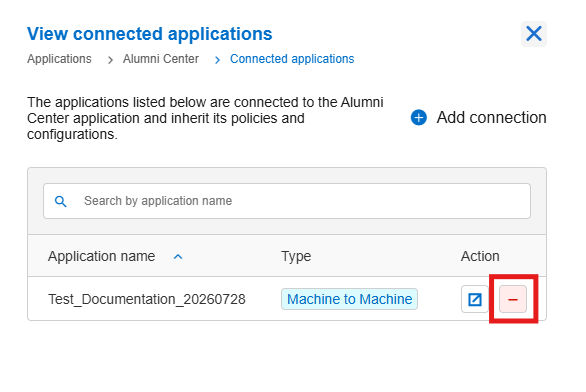Screen dimensions: 586x392
Task: Click the View connected applications heading
Action: pos(149,34)
